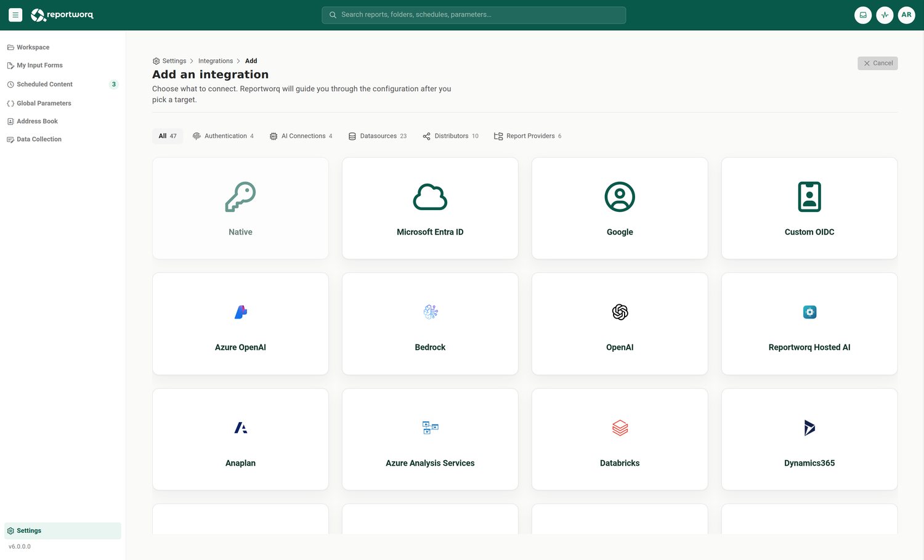Click the Reportworq Hosted AI label
Image resolution: width=924 pixels, height=560 pixels.
[x=809, y=347]
